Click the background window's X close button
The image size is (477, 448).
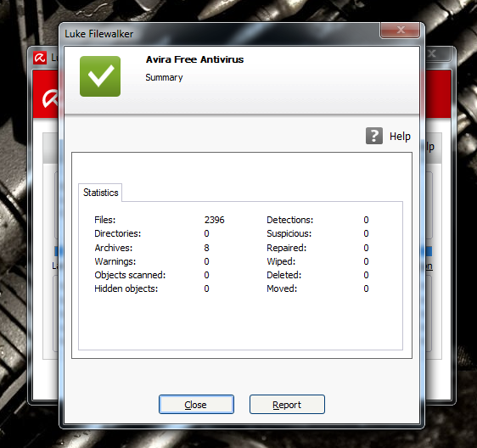tap(435, 54)
